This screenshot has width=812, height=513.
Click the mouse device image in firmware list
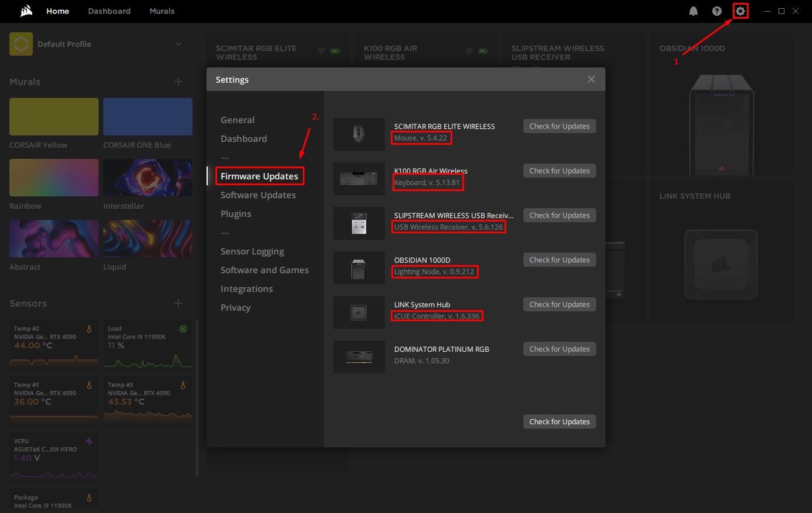point(358,134)
